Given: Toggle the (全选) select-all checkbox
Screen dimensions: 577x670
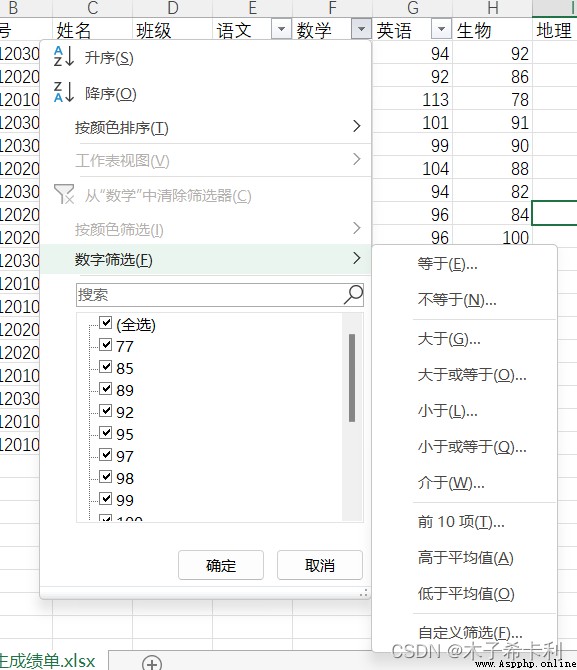Looking at the screenshot, I should (106, 323).
